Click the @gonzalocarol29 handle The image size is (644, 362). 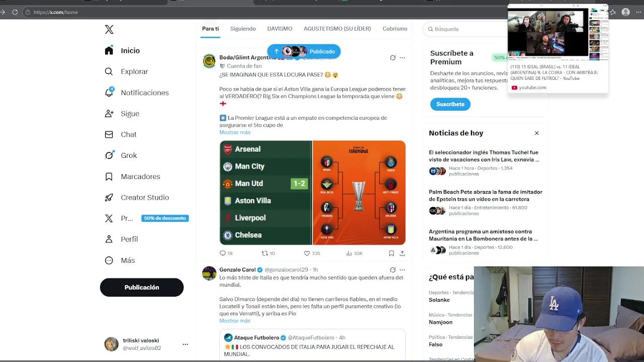coord(287,270)
